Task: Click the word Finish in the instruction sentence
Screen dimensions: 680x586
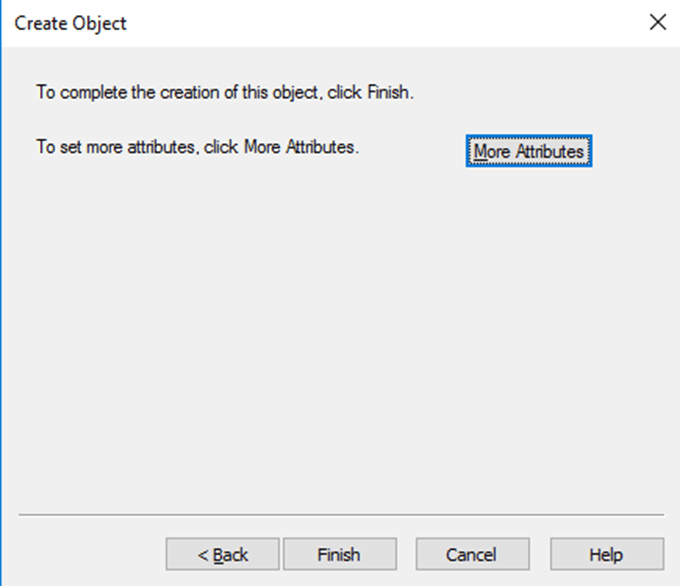Action: pos(388,93)
